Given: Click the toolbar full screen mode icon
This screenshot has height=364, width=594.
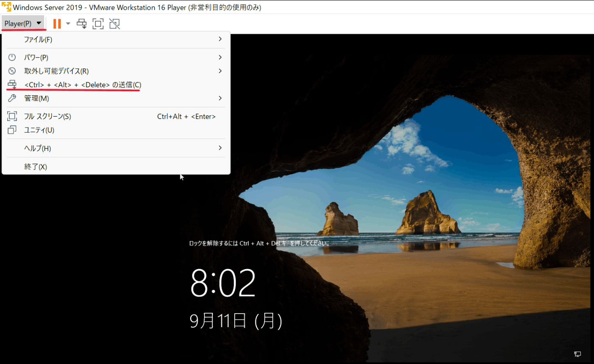Looking at the screenshot, I should [x=98, y=24].
